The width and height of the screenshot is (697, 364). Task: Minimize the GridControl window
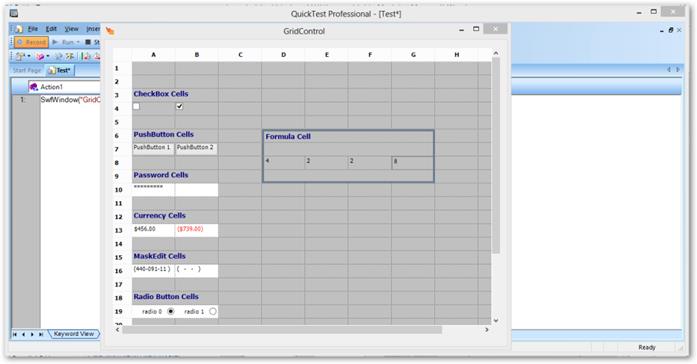[461, 30]
